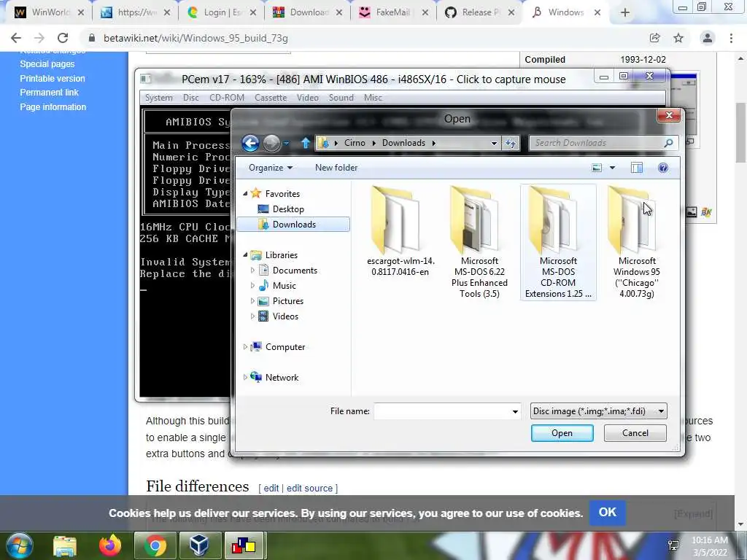Switch to the FakeMail browser tab
The height and width of the screenshot is (560, 747).
tap(392, 12)
